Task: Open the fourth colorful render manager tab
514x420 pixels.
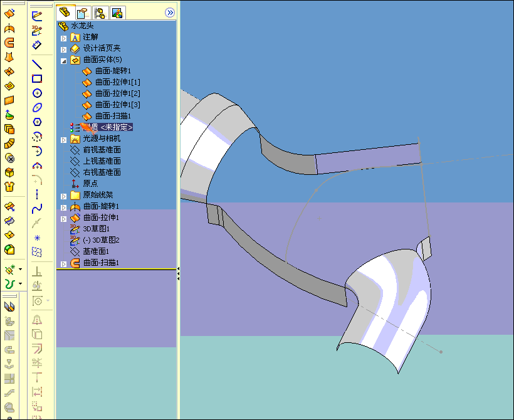Action: tap(118, 13)
